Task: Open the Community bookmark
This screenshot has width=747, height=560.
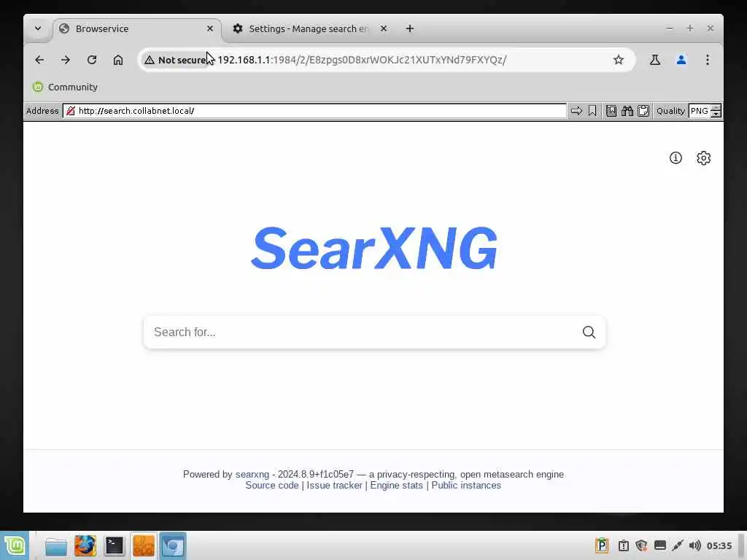Action: (x=65, y=87)
